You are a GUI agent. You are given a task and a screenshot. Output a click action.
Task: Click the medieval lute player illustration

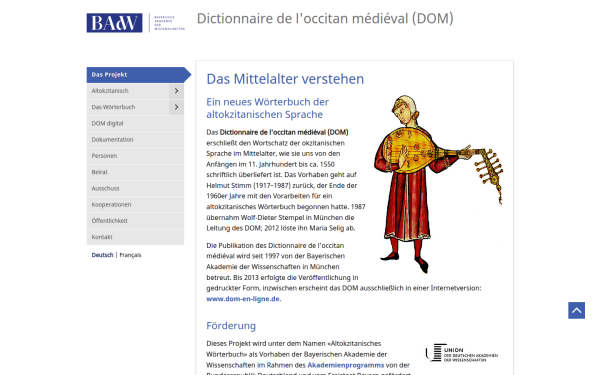pyautogui.click(x=438, y=184)
